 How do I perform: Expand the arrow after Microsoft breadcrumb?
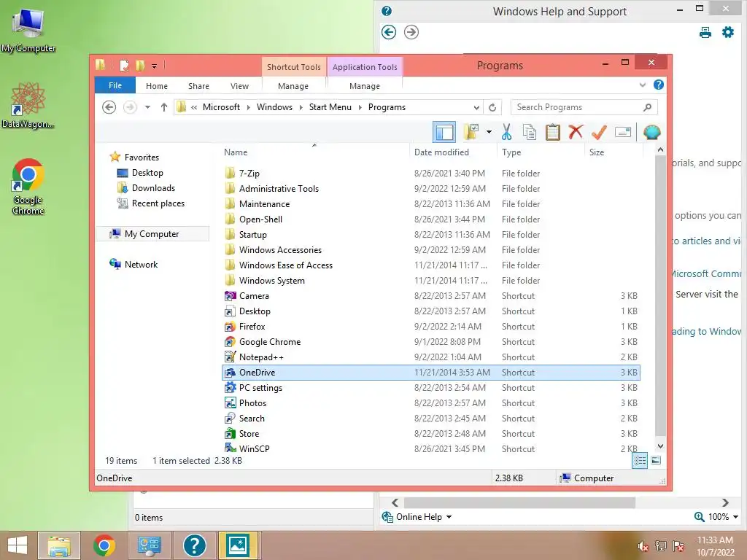pyautogui.click(x=248, y=108)
